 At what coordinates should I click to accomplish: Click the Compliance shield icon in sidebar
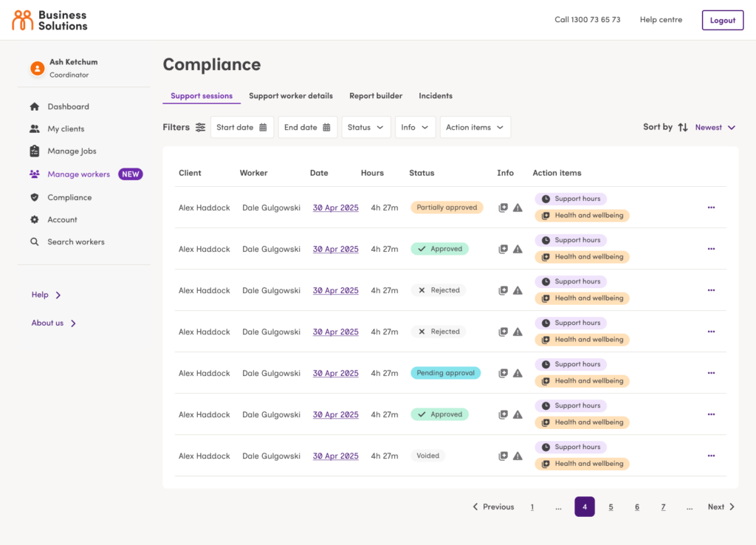tap(34, 198)
